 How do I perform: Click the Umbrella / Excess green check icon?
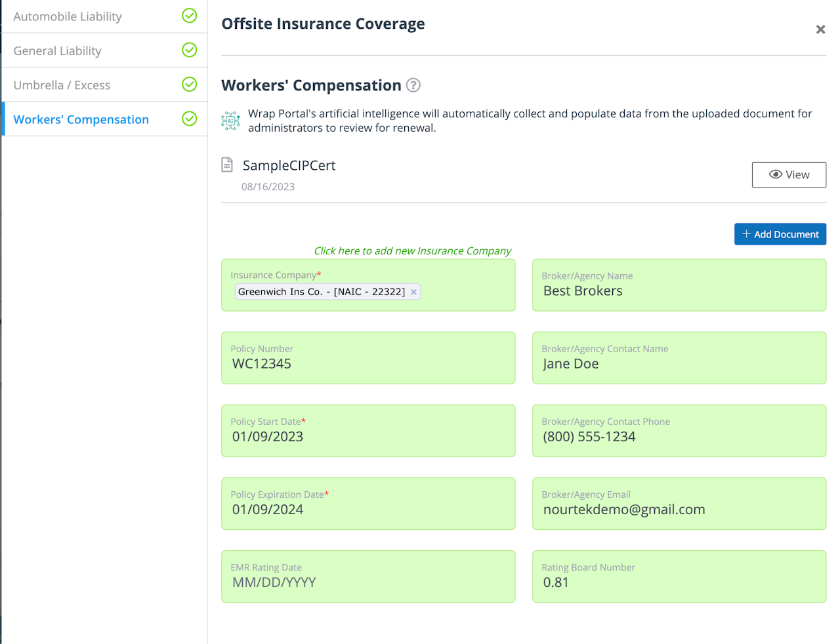[190, 84]
